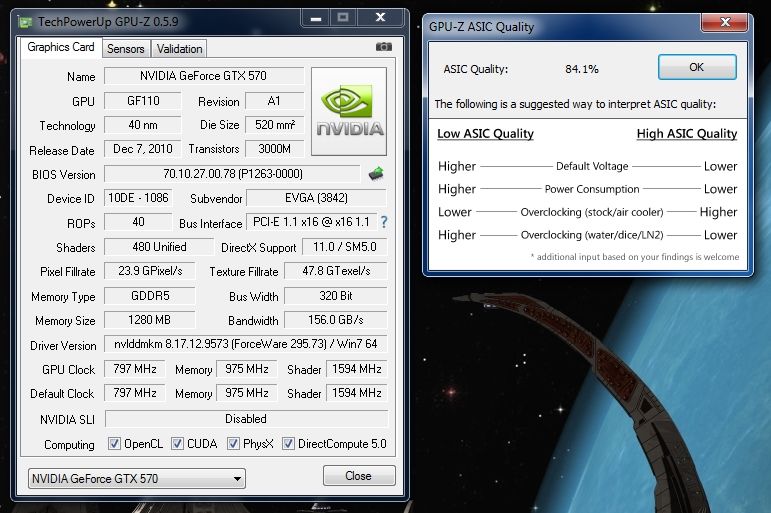Click the Default Voltage row label
The image size is (771, 513).
(x=592, y=166)
